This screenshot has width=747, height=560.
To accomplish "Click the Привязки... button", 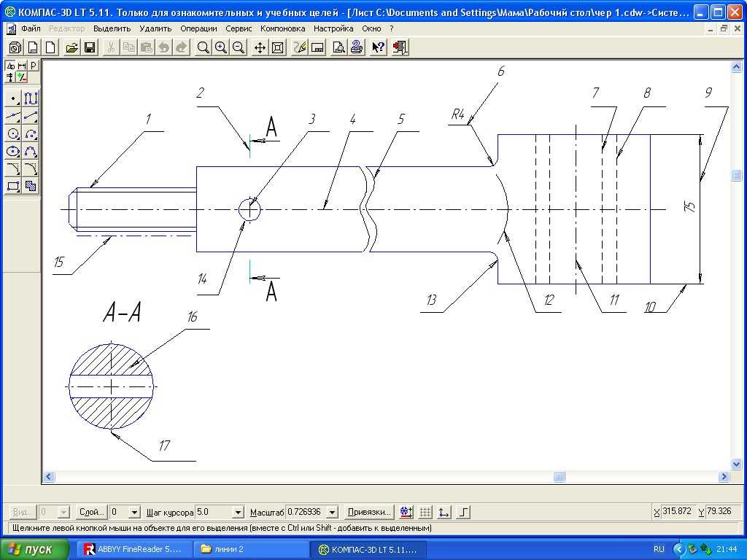I will point(369,512).
